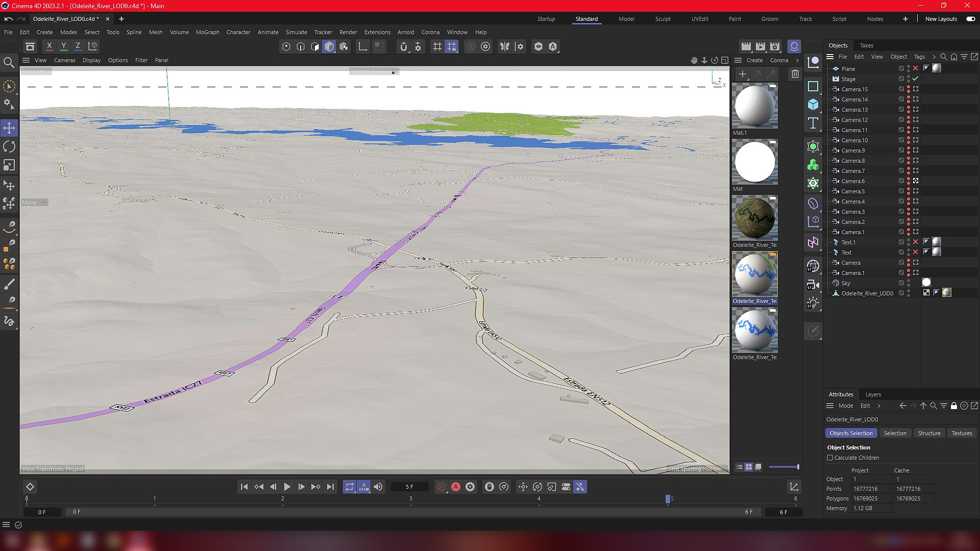Click the undo arrow icon

click(9, 19)
